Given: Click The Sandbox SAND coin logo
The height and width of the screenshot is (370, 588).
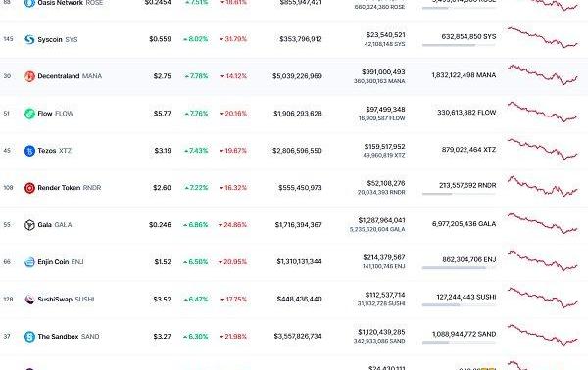Looking at the screenshot, I should point(29,337).
